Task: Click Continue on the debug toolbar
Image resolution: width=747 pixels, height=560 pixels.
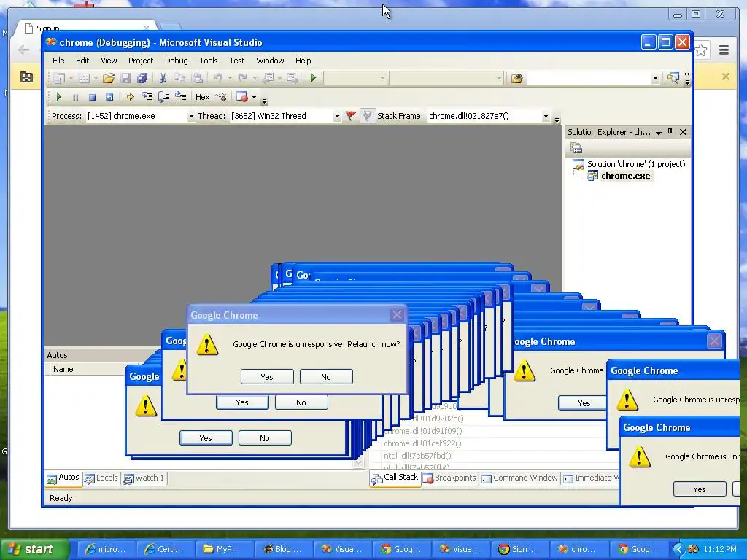Action: pos(58,97)
